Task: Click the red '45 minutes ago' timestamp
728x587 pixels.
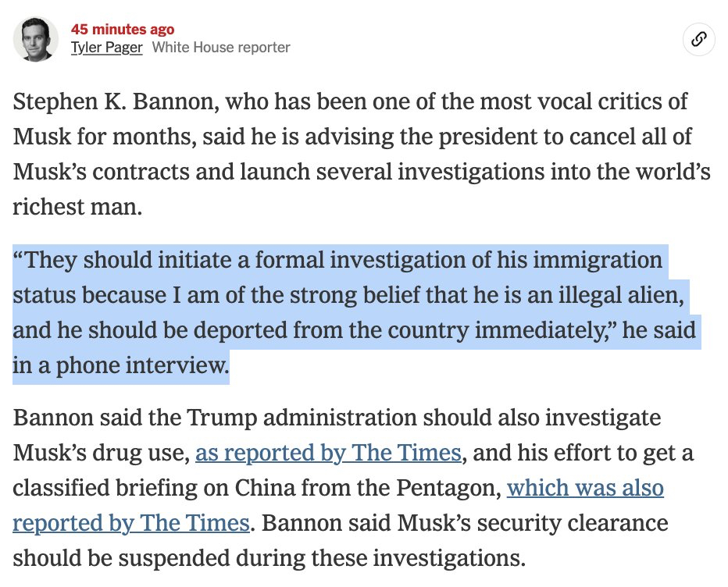Action: [123, 29]
